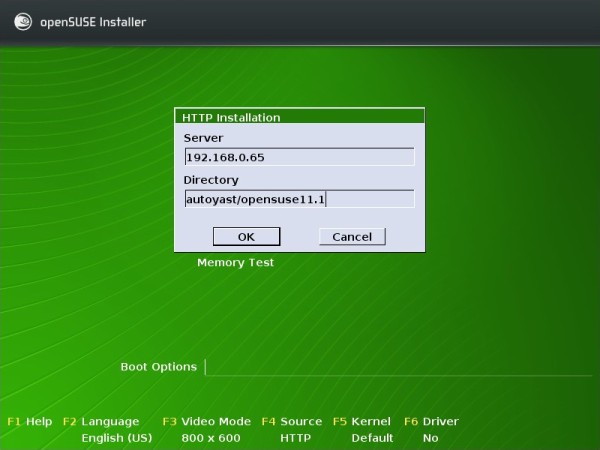
Task: Click the English (US) language value
Action: pos(117,438)
